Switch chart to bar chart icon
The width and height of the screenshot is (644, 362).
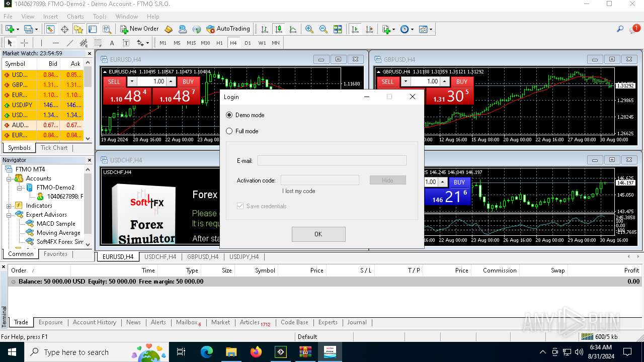tap(265, 29)
